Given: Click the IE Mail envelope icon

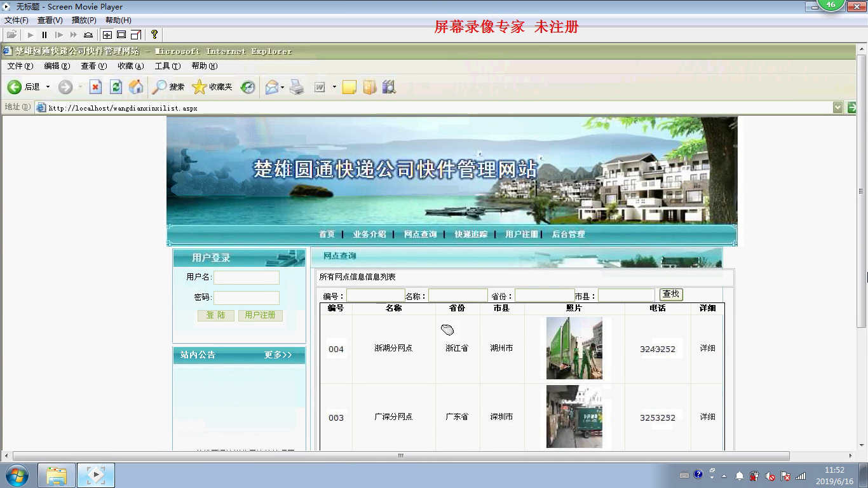Looking at the screenshot, I should tap(272, 87).
